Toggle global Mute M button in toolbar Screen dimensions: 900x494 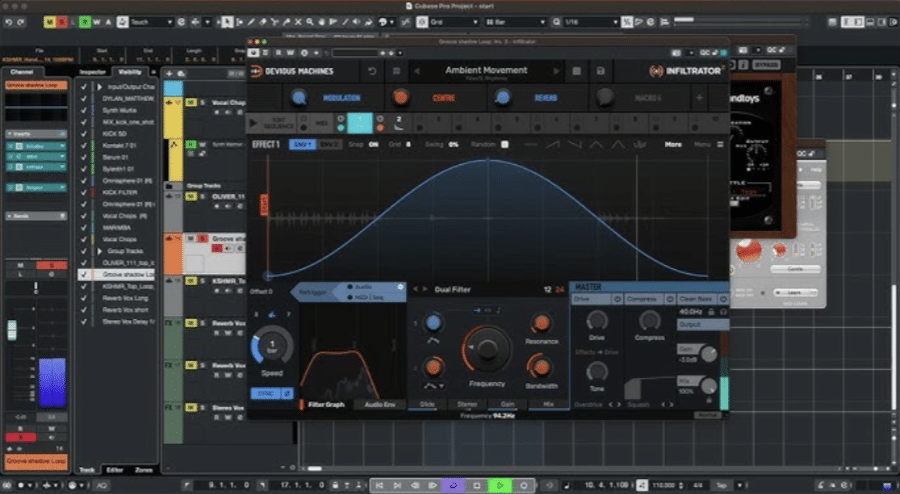(49, 22)
